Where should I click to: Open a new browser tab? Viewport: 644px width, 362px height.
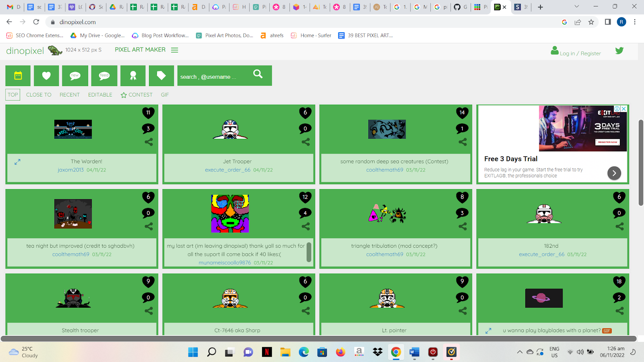540,7
